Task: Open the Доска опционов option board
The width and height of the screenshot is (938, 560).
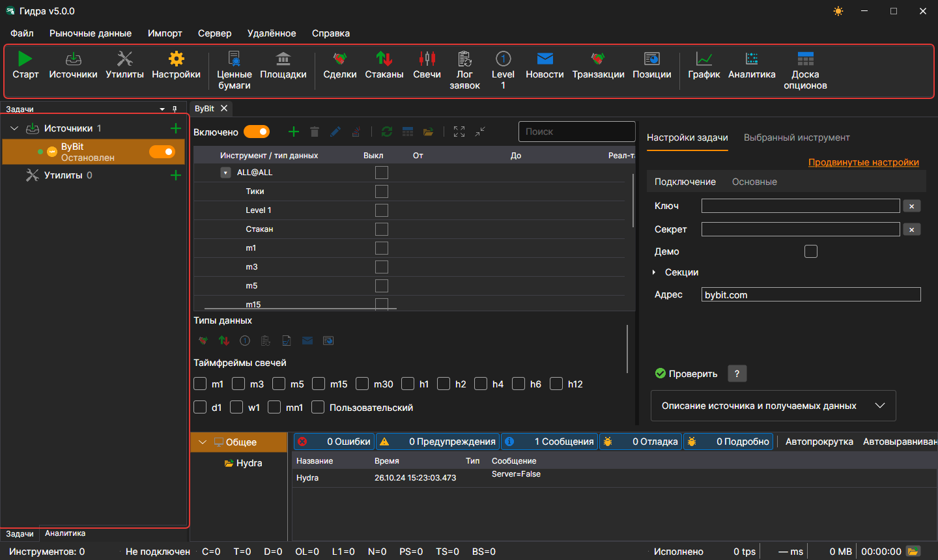Action: [805, 70]
